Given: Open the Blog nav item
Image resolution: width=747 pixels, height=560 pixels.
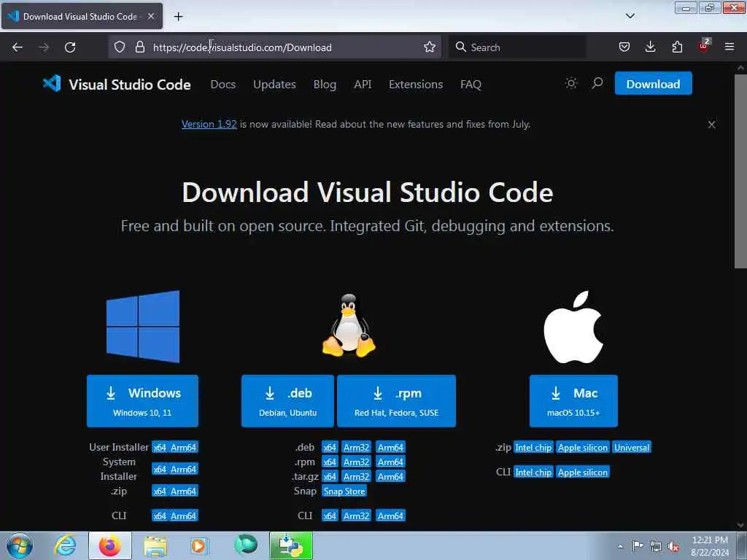Looking at the screenshot, I should pos(325,85).
